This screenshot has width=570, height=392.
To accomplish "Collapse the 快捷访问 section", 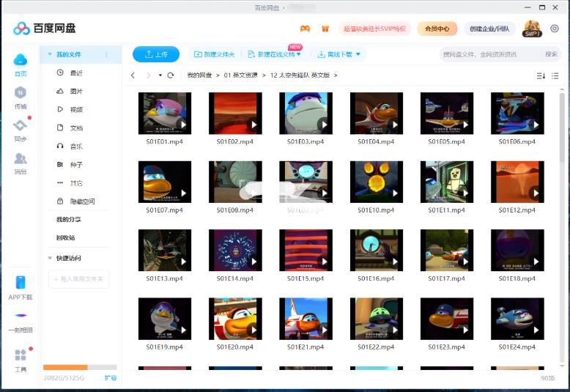I will click(x=50, y=258).
